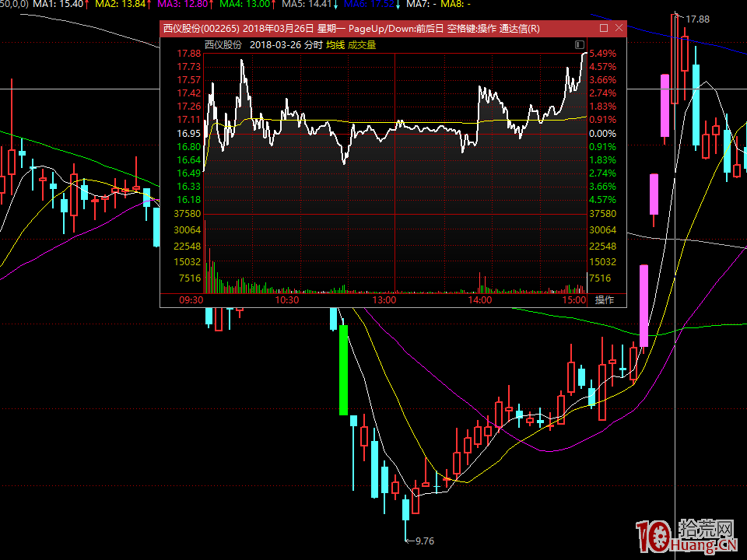The height and width of the screenshot is (560, 747).
Task: Click the 16.18 price axis label
Action: (x=189, y=200)
